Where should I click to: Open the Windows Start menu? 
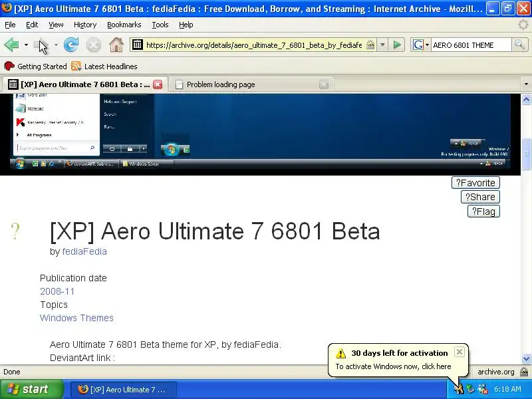pos(31,389)
